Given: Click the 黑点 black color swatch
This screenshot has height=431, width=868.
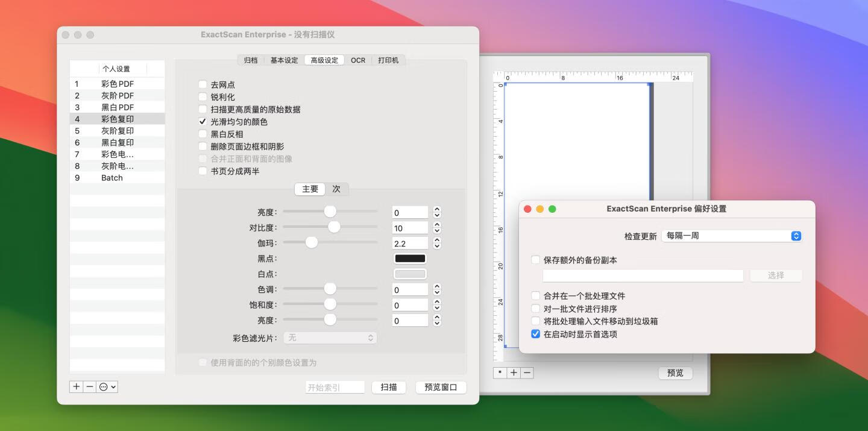Looking at the screenshot, I should (410, 259).
